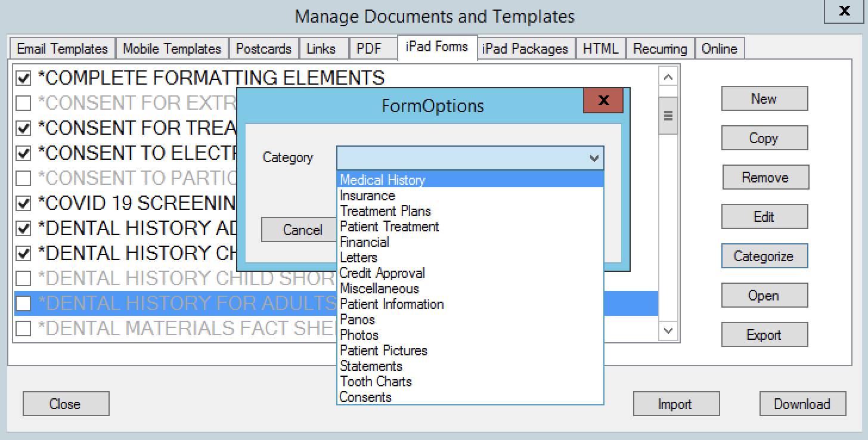Click the Edit button
This screenshot has height=440, width=868.
click(764, 217)
